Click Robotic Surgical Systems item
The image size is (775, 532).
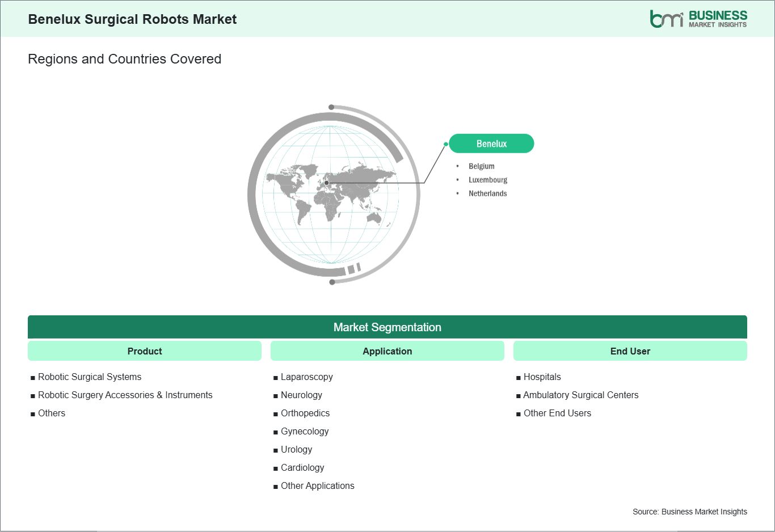(90, 377)
